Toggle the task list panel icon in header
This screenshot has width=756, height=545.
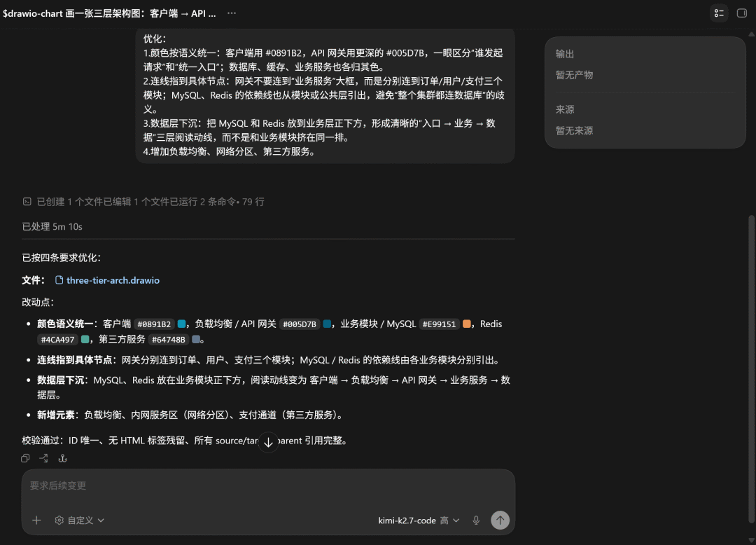[719, 13]
